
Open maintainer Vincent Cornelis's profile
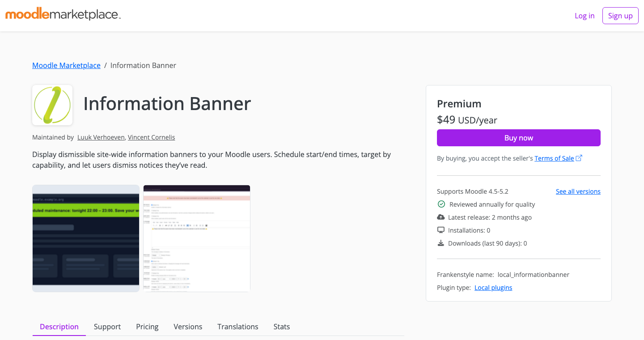pyautogui.click(x=152, y=137)
